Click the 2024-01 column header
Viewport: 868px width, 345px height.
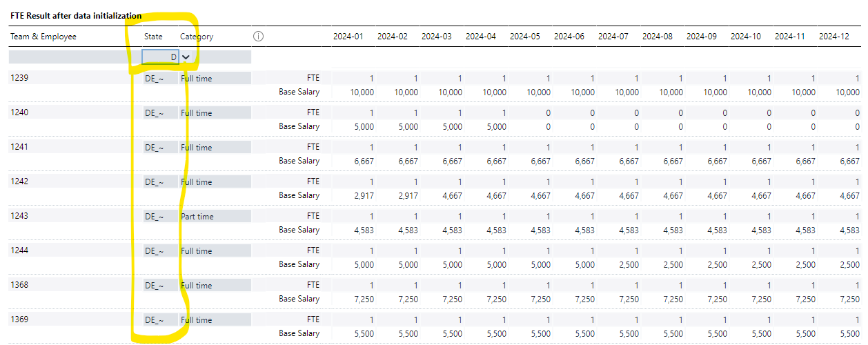click(348, 37)
